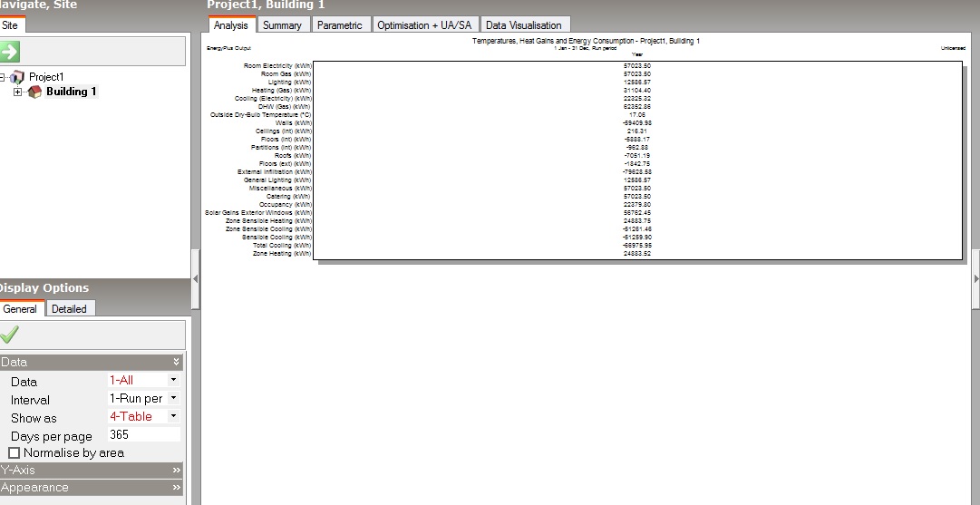Viewport: 980px width, 505px height.
Task: Click the Year column header
Action: 637,54
